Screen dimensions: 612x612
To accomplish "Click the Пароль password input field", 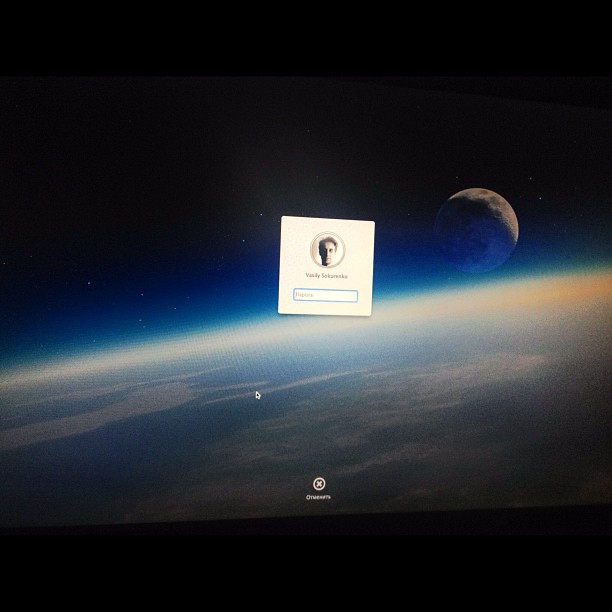I will coord(325,295).
